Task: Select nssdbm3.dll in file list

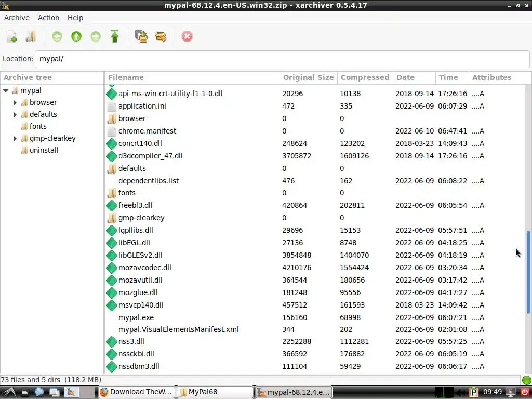Action: [139, 366]
